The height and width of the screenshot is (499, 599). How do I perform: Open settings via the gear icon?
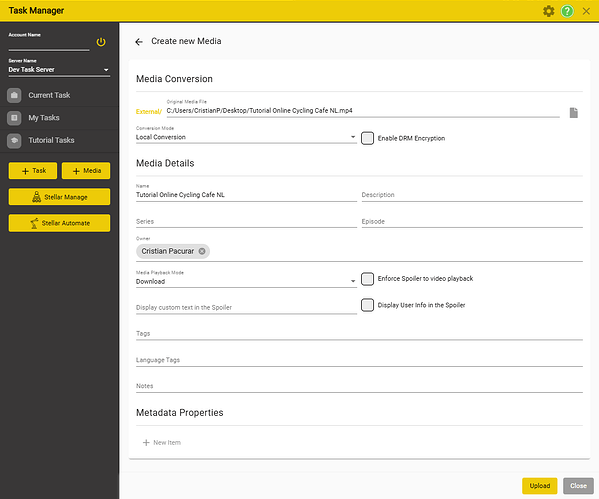pos(549,11)
